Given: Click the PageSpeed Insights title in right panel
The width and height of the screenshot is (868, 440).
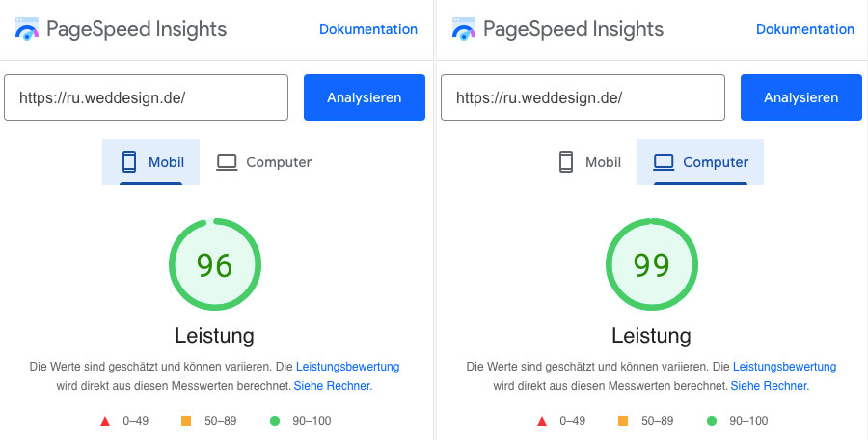Looking at the screenshot, I should click(x=573, y=29).
